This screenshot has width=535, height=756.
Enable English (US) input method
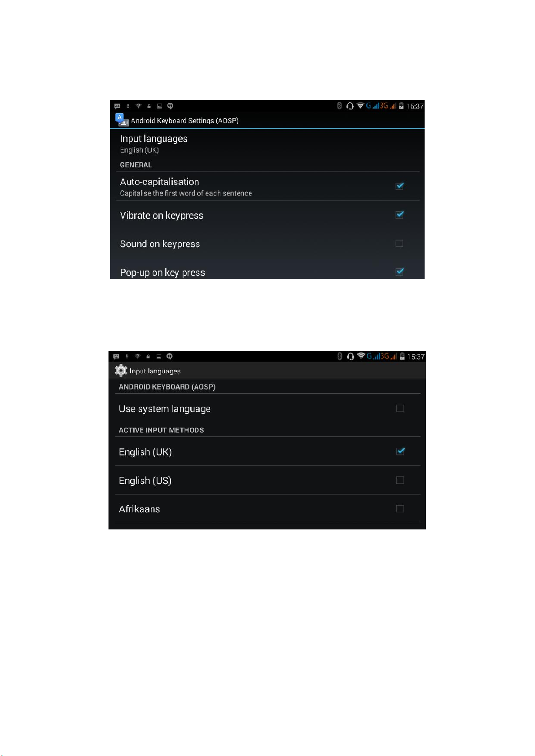point(400,480)
